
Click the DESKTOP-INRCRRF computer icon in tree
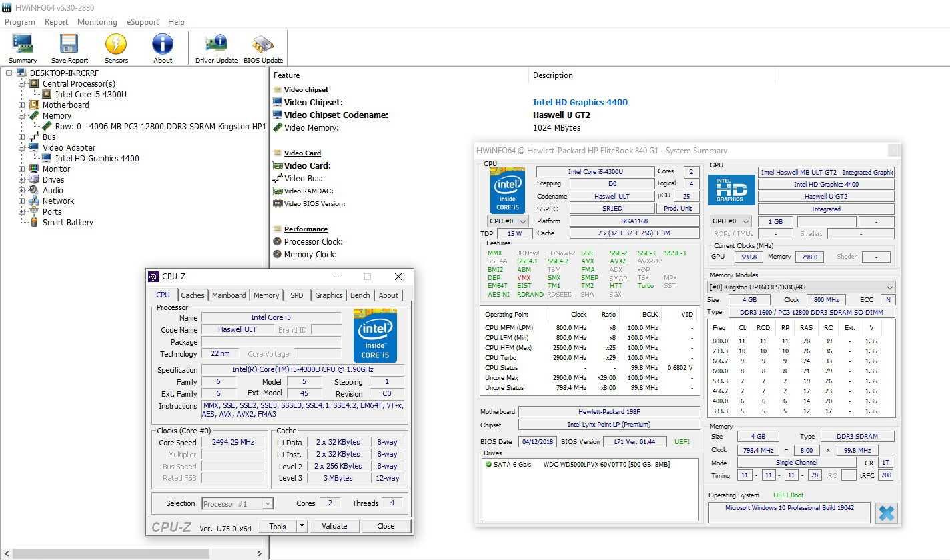coord(22,73)
